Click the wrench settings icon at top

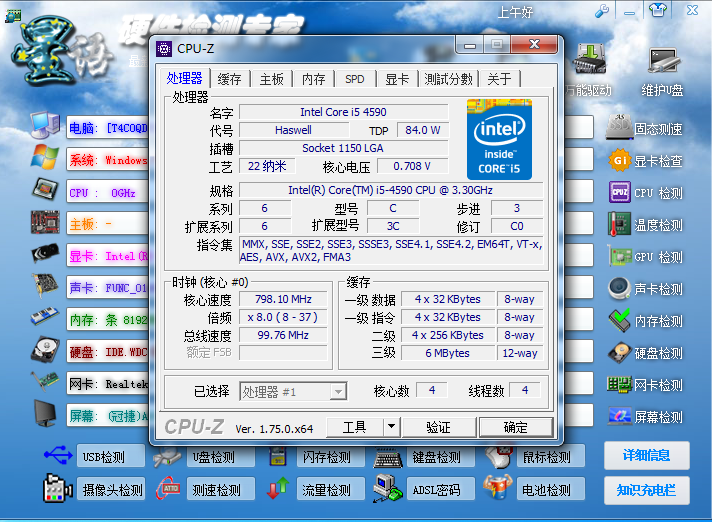(x=602, y=11)
